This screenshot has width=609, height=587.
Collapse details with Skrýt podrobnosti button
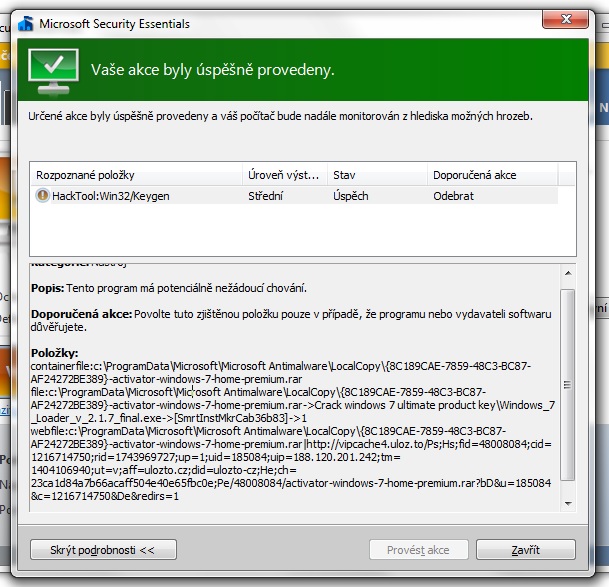coord(104,550)
